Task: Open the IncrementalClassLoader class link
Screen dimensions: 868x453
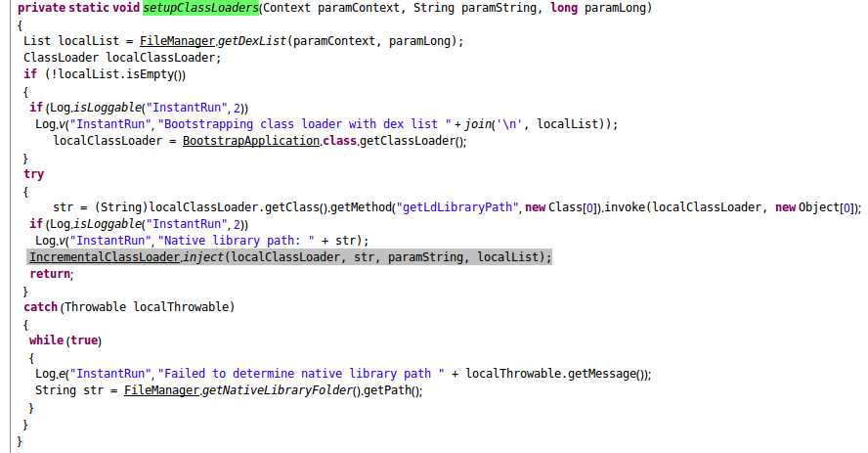Action: (105, 257)
